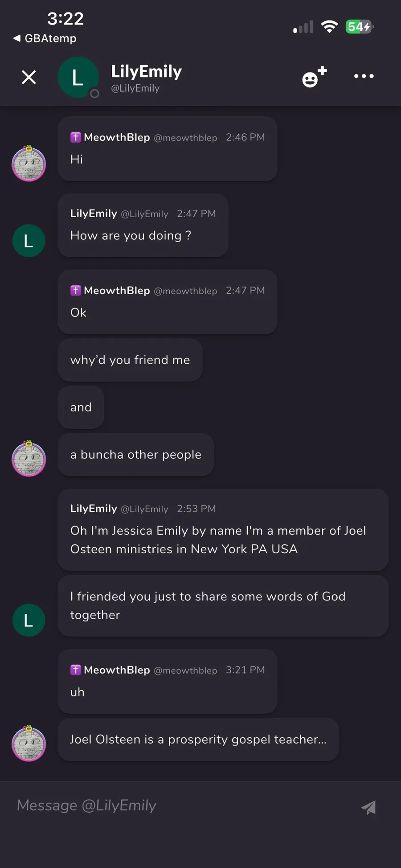Tap the Message @LilyEmily input field
Viewport: 401px width, 868px height.
tap(178, 806)
